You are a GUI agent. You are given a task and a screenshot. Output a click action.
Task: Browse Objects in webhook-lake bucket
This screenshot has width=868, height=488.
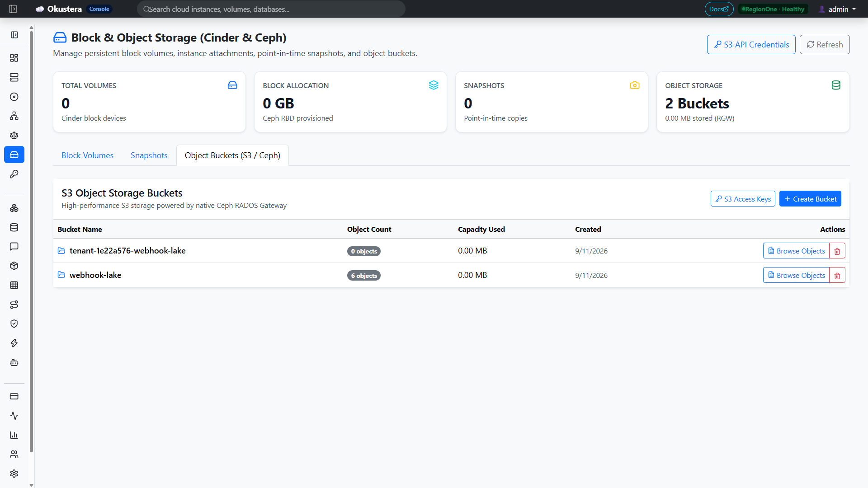click(796, 275)
